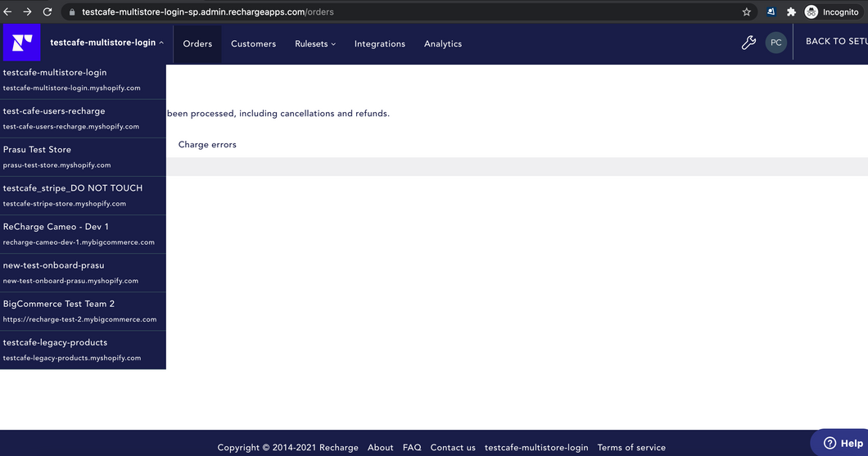Click BACK TO SETUP button
868x456 pixels.
(836, 42)
